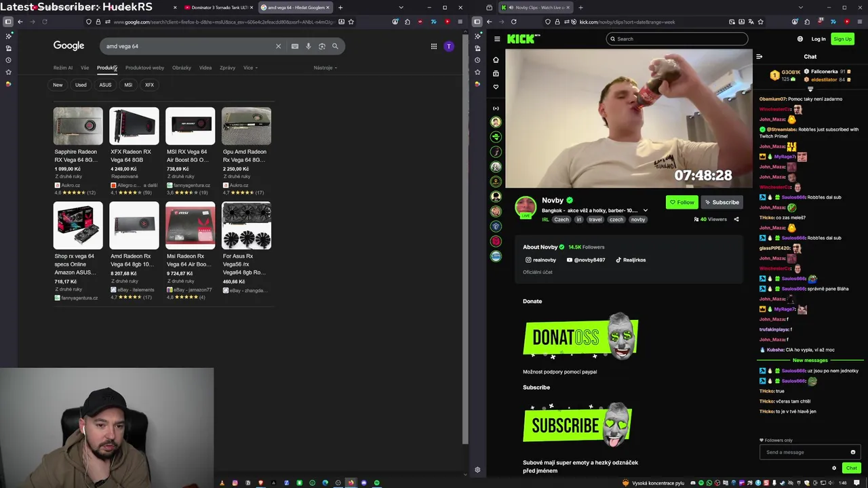Send message with the green Chat button
The image size is (868, 488).
(x=852, y=468)
